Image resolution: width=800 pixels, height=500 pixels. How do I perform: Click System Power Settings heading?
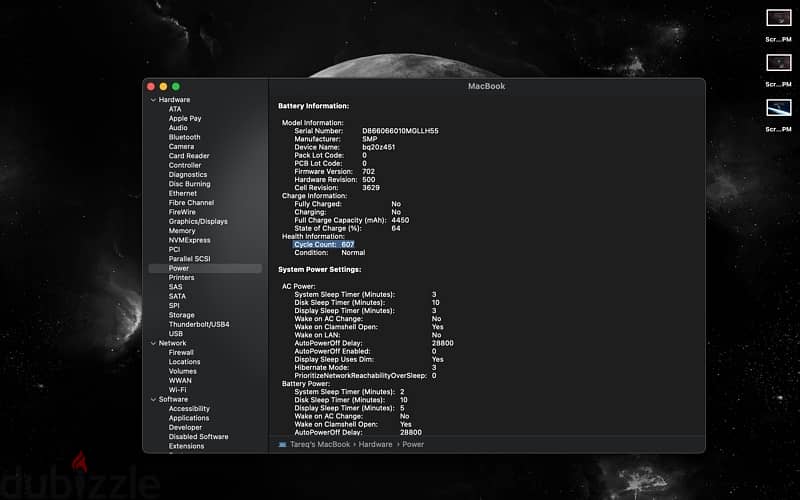(319, 269)
